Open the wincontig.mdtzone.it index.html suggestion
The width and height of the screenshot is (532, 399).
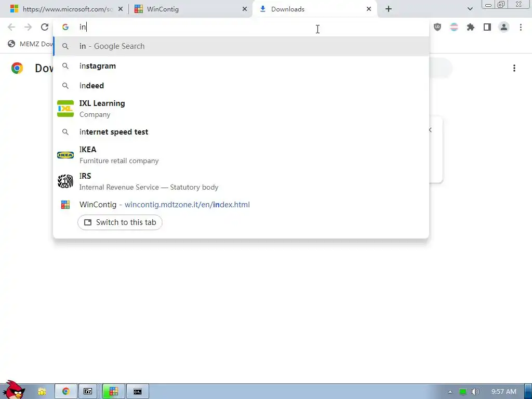pyautogui.click(x=241, y=205)
